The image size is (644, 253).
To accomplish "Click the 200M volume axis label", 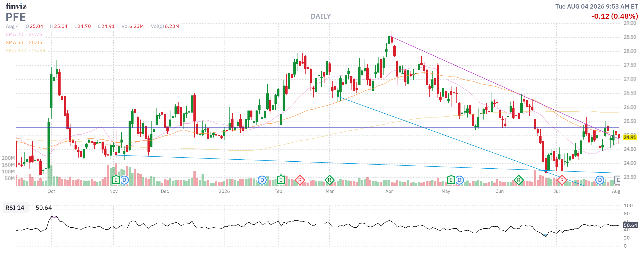I will coord(8,158).
